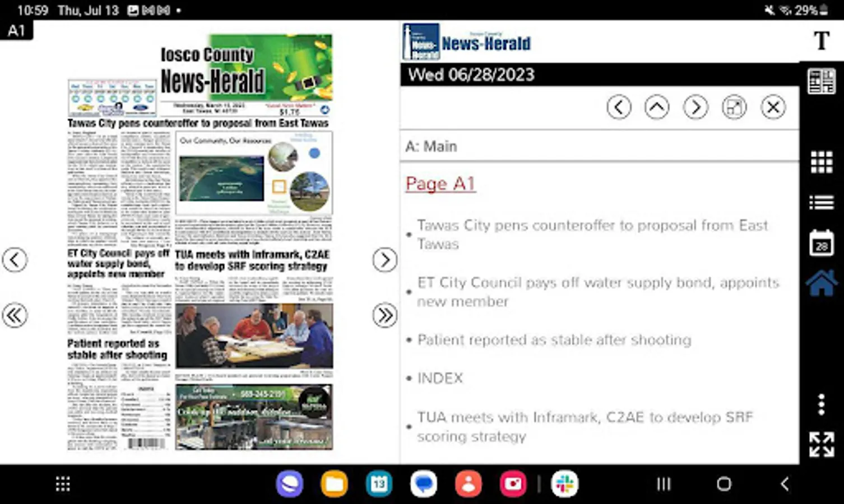
Task: Open ET City Council water bond article
Action: 598,292
